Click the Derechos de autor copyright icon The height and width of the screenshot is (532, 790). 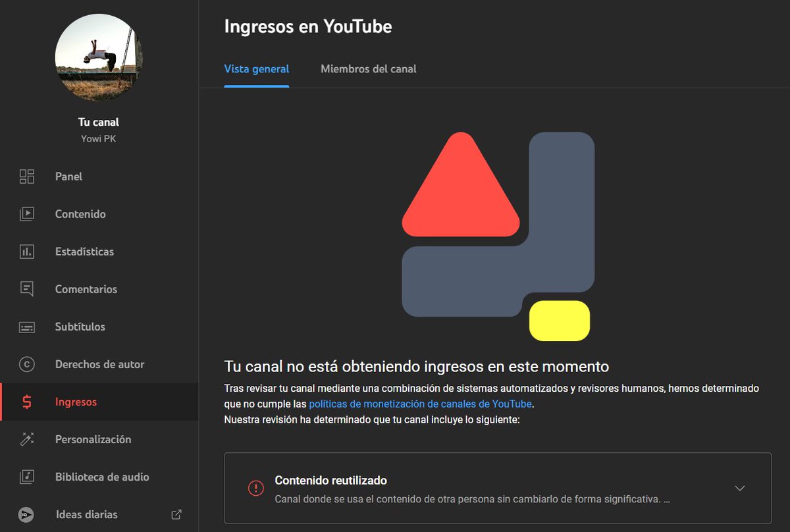click(27, 364)
